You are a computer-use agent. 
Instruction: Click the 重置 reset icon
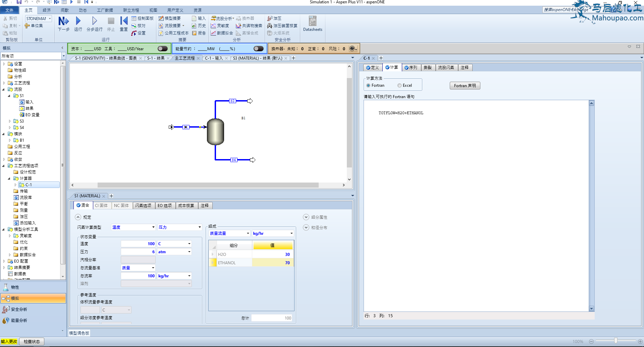pyautogui.click(x=124, y=24)
